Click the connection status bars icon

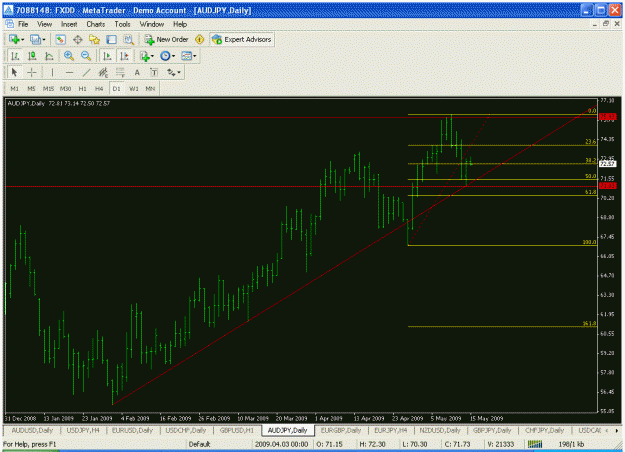coord(535,444)
